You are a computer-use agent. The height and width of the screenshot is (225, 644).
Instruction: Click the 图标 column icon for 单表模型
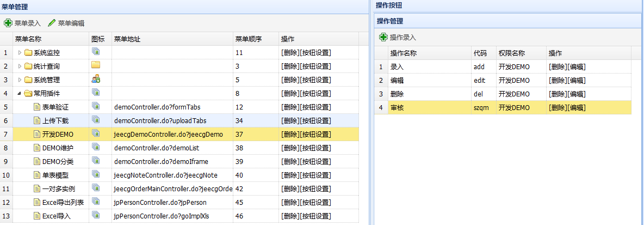click(x=96, y=174)
